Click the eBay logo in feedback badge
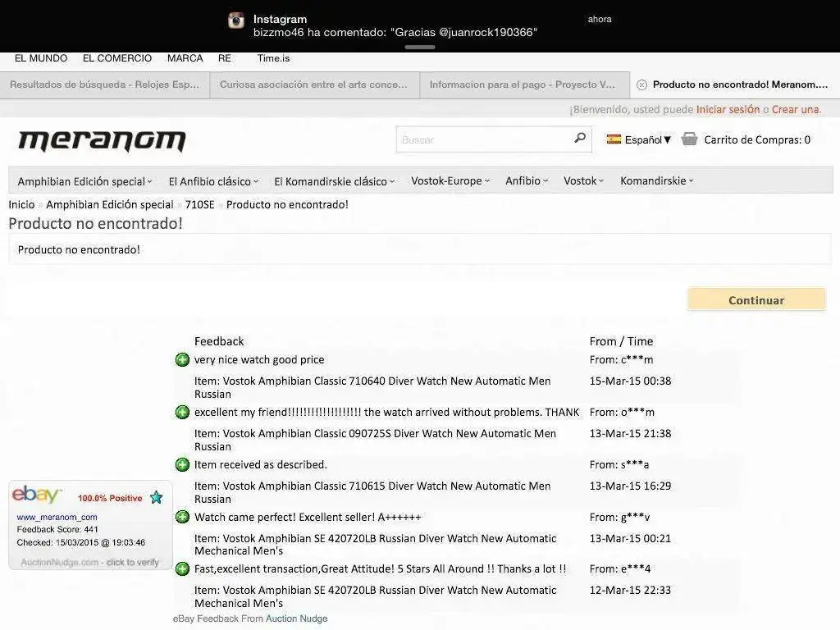 pos(36,495)
